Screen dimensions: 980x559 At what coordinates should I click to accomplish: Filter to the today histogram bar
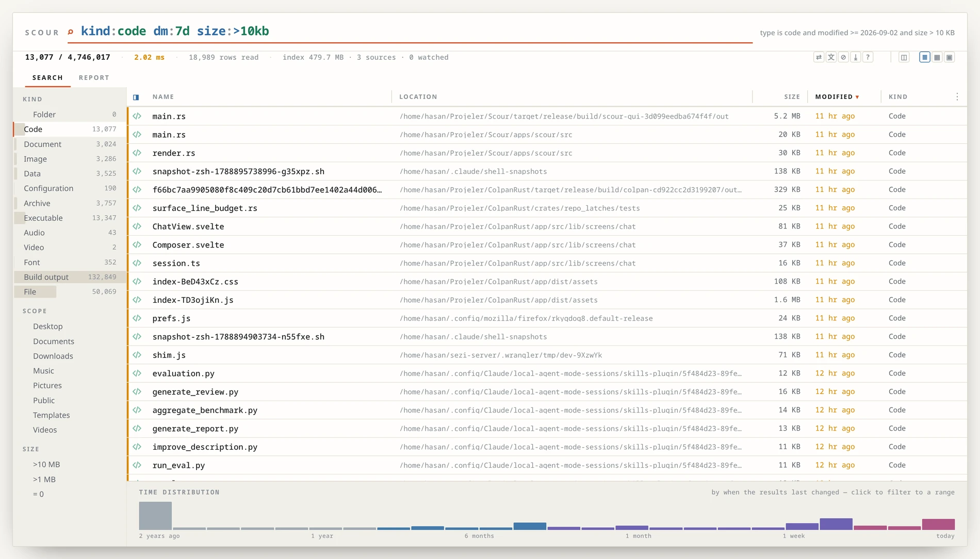pyautogui.click(x=938, y=524)
